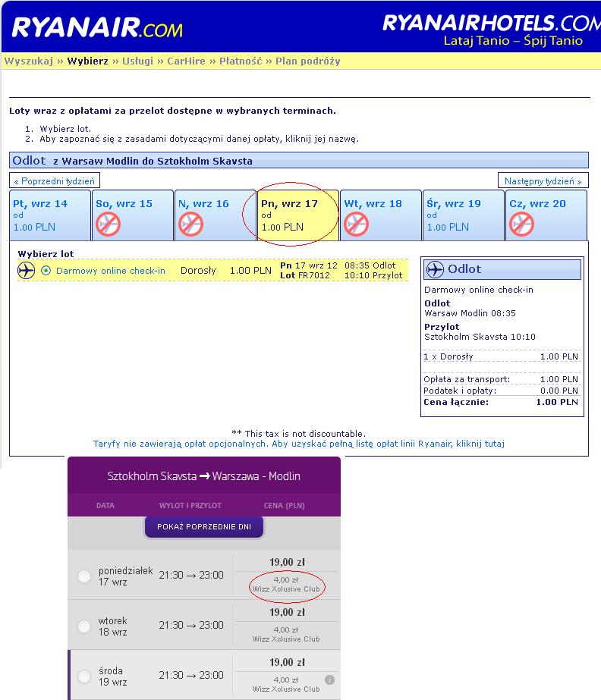Click the no-flight icon under N, wrz 16
Screen dimensions: 601x700
pos(190,224)
